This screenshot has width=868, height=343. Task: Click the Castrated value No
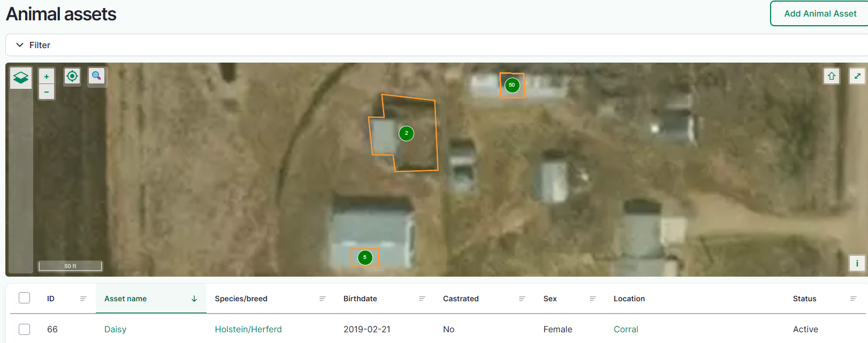point(448,329)
